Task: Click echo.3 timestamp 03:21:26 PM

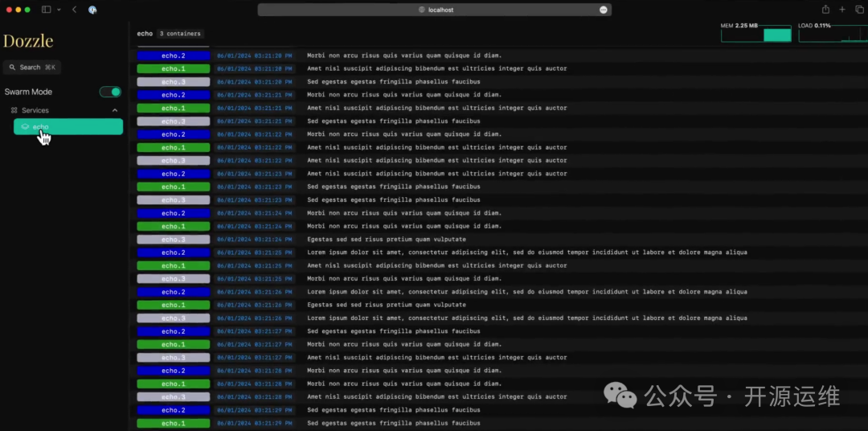Action: tap(254, 318)
